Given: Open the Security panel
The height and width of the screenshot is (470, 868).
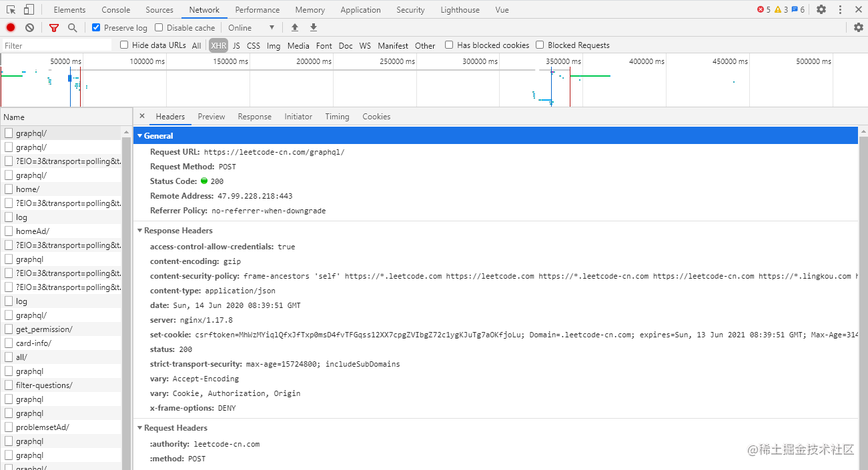Looking at the screenshot, I should pyautogui.click(x=410, y=9).
